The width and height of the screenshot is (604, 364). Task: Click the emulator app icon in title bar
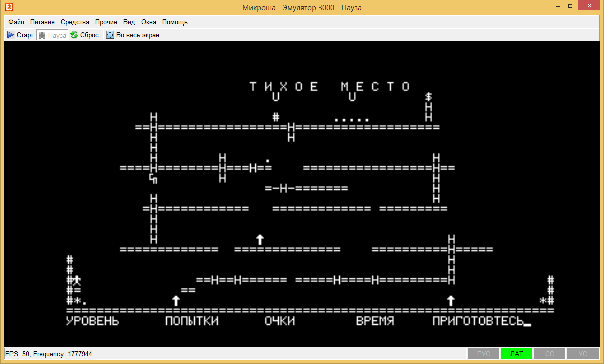(10, 7)
